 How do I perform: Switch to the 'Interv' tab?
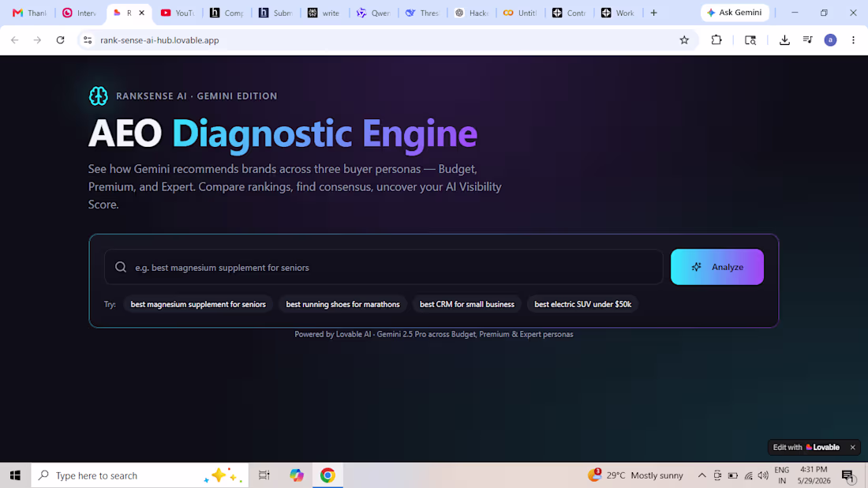pos(79,13)
